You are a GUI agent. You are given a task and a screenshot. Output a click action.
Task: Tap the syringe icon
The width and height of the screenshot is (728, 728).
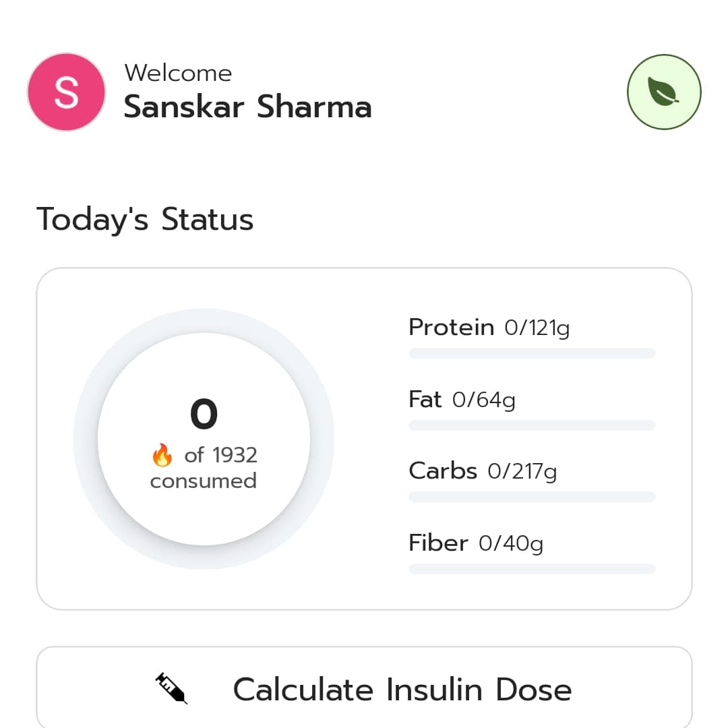coord(171,689)
